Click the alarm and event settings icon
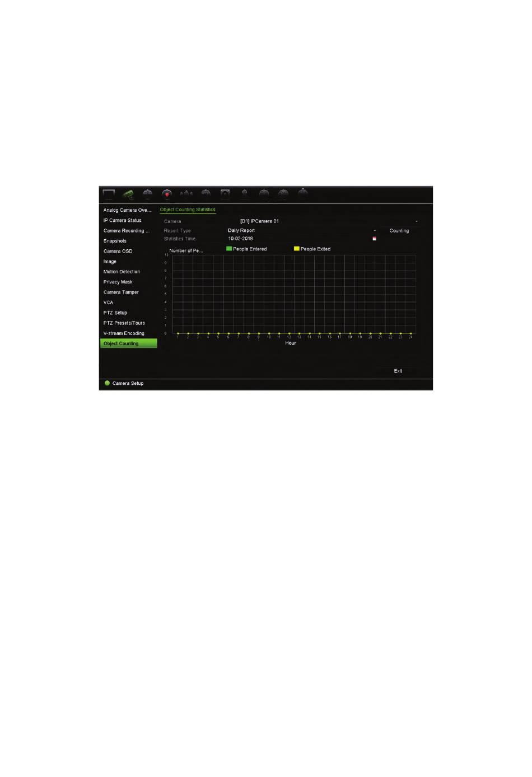The width and height of the screenshot is (532, 777). [x=186, y=194]
